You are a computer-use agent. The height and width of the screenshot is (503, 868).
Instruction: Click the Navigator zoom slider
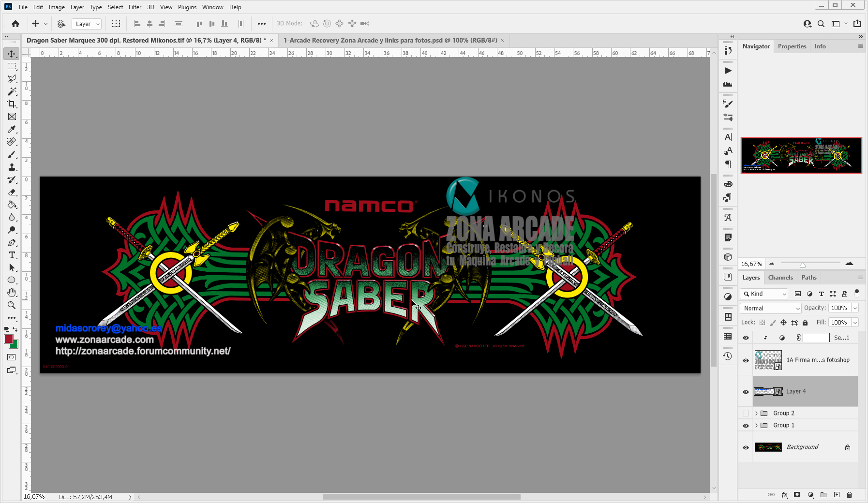point(803,264)
